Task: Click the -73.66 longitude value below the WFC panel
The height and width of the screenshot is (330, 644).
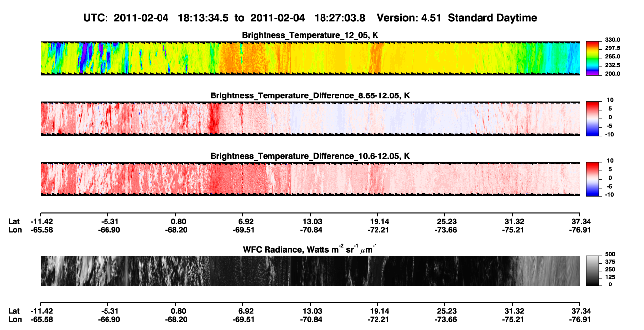Action: [x=445, y=319]
